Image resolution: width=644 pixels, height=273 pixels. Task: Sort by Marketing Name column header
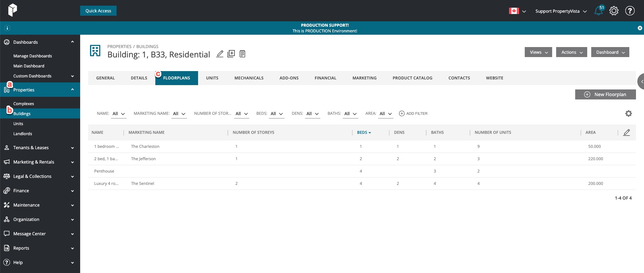(146, 132)
